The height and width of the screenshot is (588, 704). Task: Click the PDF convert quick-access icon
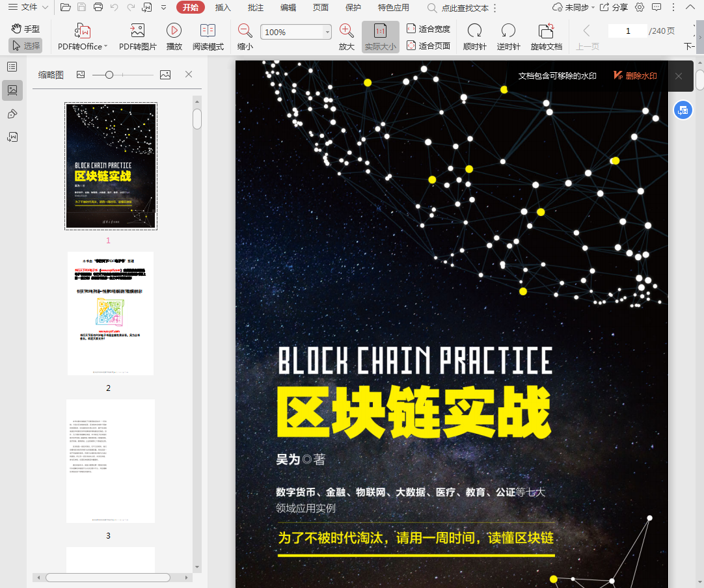pos(147,7)
